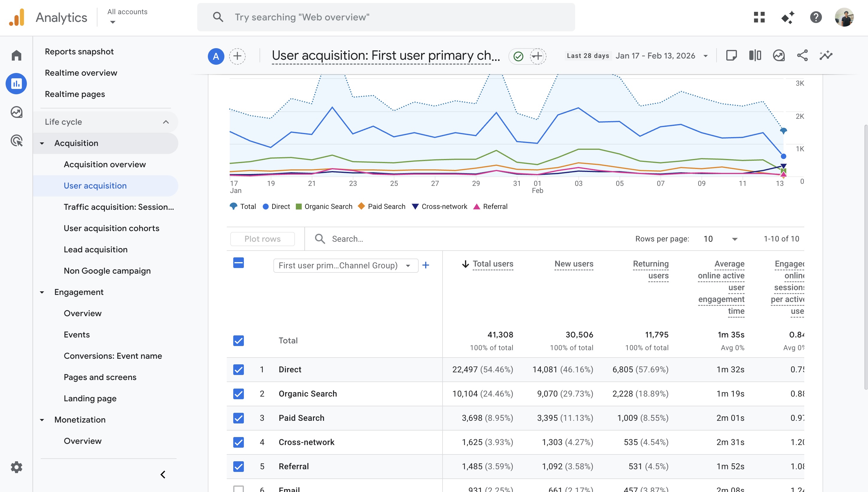Click Organic Search green legend swatch

(x=298, y=207)
